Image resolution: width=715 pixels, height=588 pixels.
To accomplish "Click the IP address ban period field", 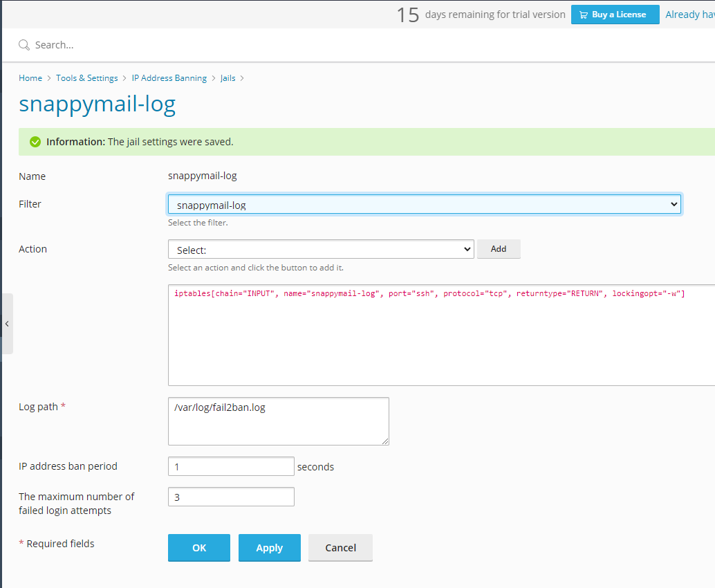I will (231, 466).
